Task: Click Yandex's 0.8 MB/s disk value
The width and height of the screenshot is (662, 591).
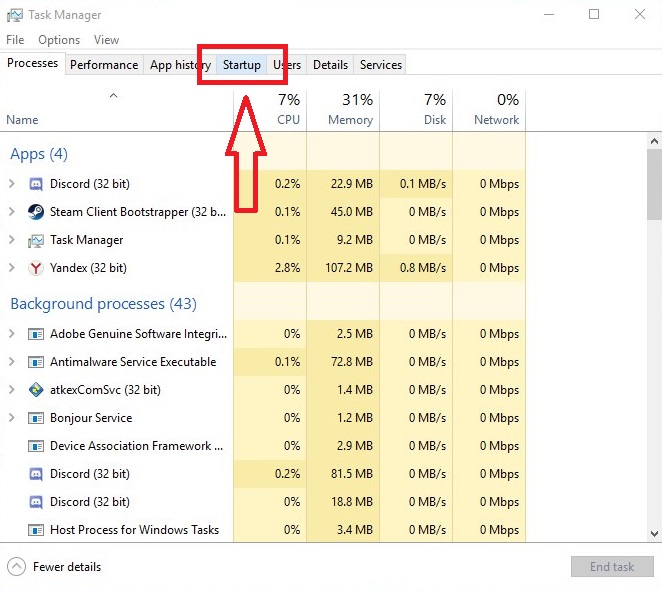Action: [x=423, y=268]
